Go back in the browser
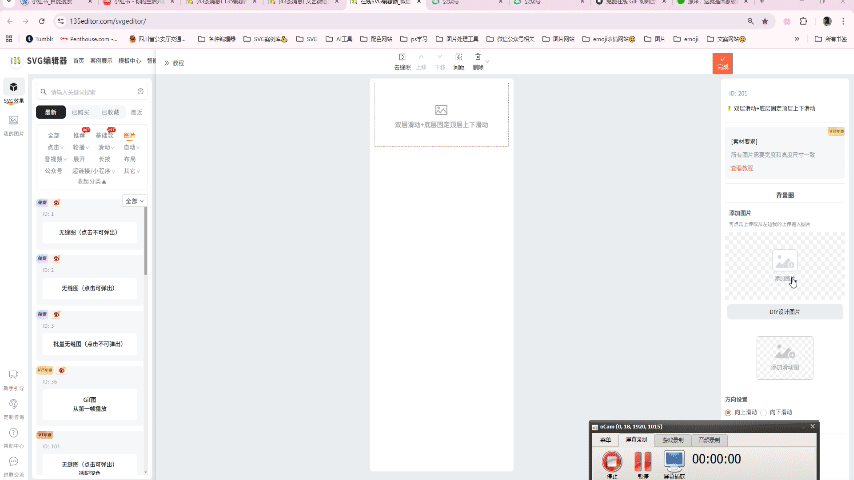 10,21
